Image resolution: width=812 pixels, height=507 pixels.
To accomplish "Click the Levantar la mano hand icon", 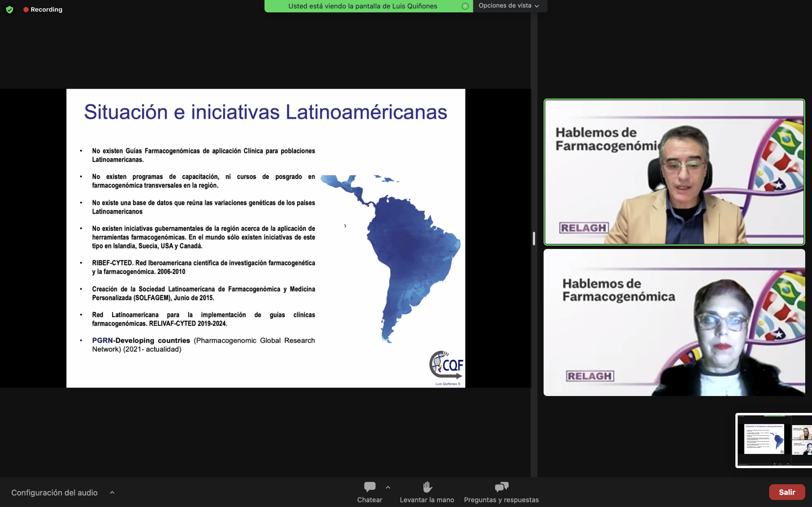I will (x=427, y=486).
